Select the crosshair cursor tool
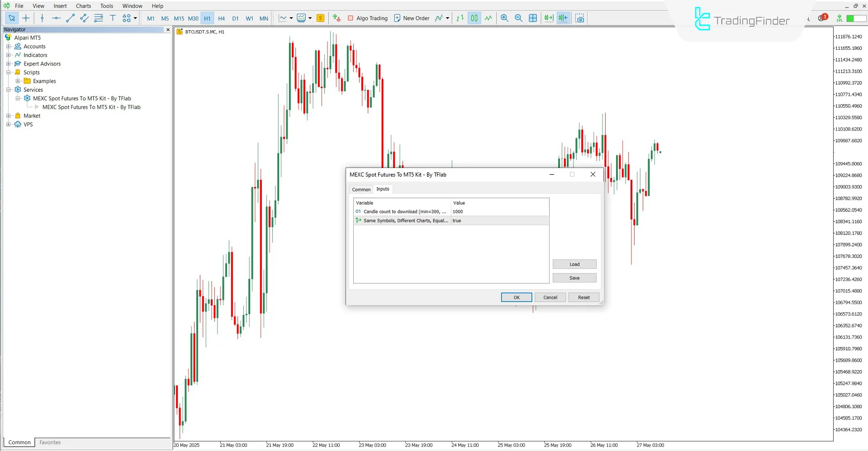Screen dimensions: 868x451 [26, 18]
